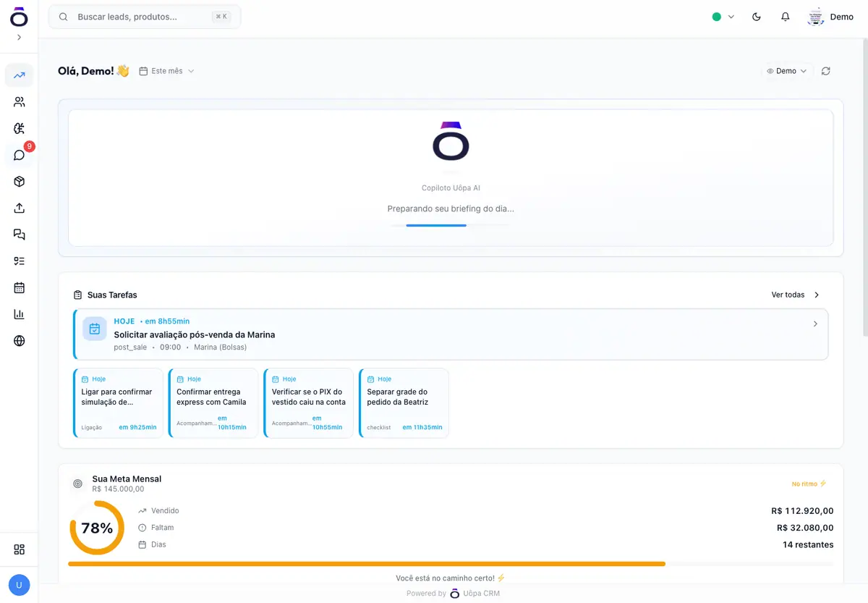Click the target icon beside Sua Meta Mensal

point(77,484)
